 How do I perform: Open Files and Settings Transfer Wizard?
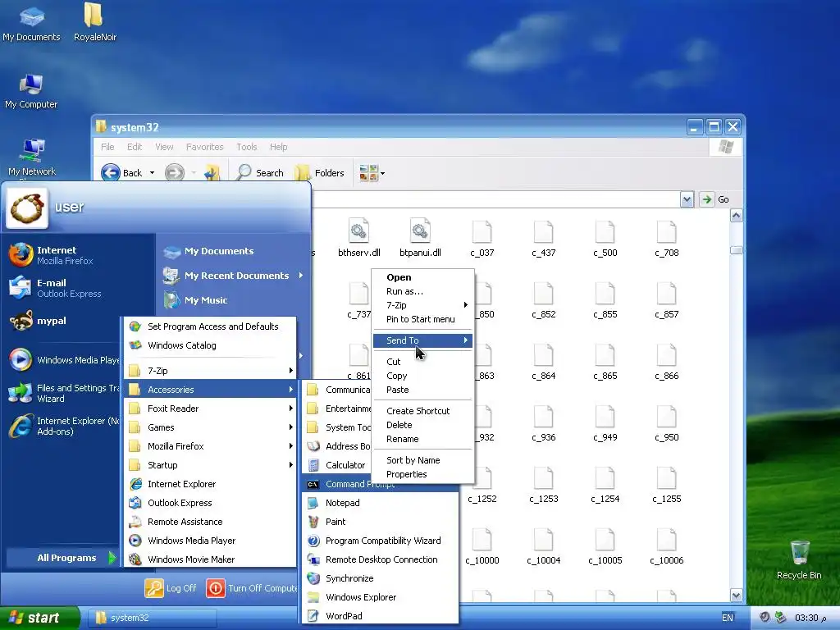tap(63, 393)
